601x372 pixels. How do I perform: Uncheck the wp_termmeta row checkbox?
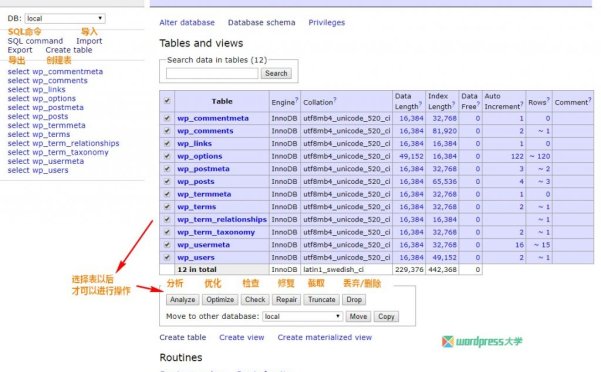pos(167,194)
